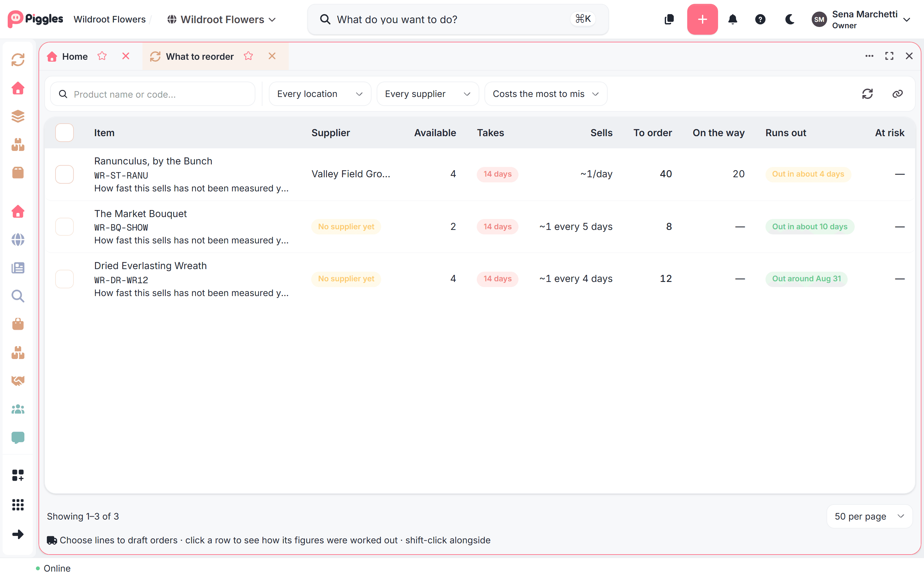Click the Wildroot Flowers breadcrumb link

click(x=110, y=19)
